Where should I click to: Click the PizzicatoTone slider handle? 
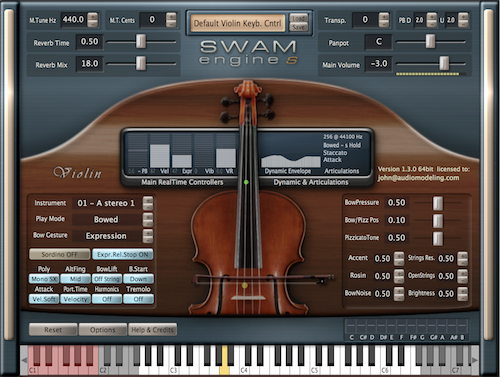(x=438, y=238)
